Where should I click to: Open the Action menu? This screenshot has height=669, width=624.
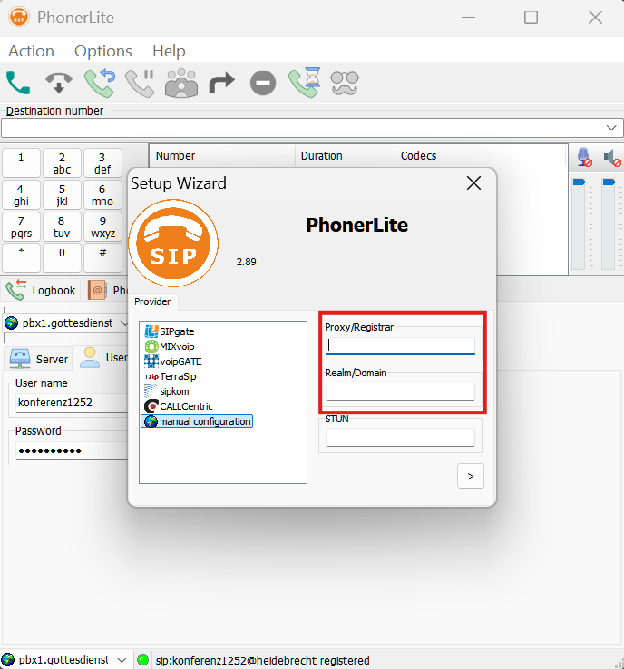(32, 51)
